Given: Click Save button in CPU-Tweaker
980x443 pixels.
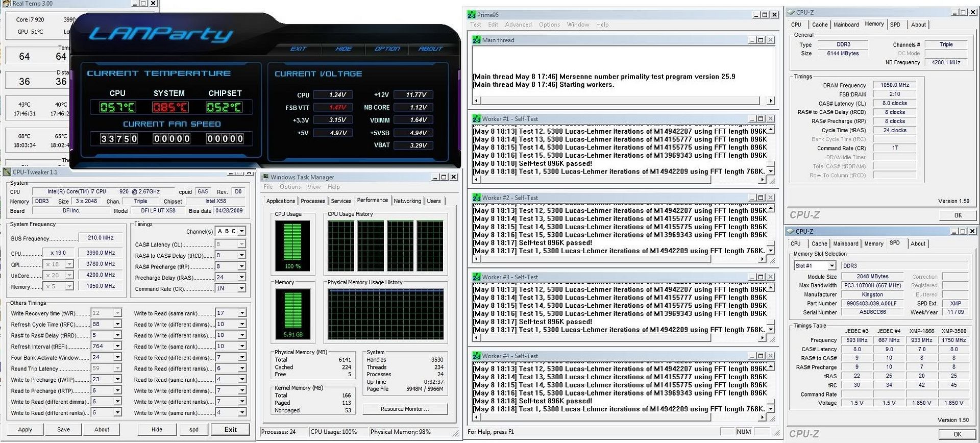Looking at the screenshot, I should coord(63,430).
